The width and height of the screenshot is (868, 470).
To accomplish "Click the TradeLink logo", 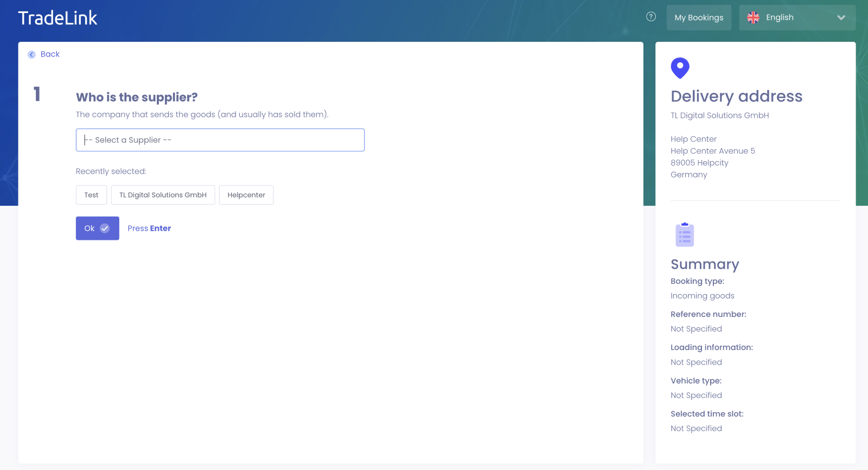I will click(x=58, y=18).
